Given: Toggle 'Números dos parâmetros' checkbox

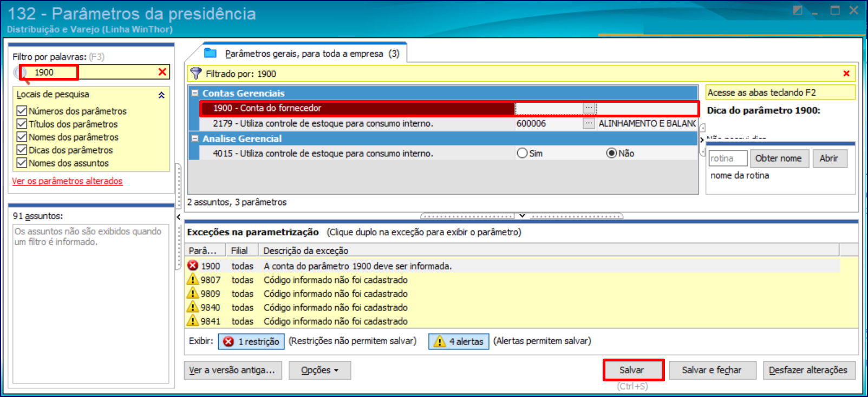Looking at the screenshot, I should coord(22,111).
